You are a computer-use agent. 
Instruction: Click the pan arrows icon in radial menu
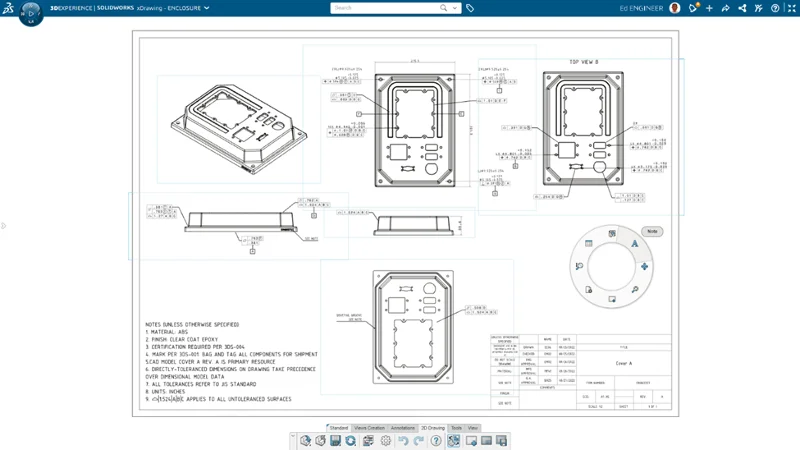(644, 267)
